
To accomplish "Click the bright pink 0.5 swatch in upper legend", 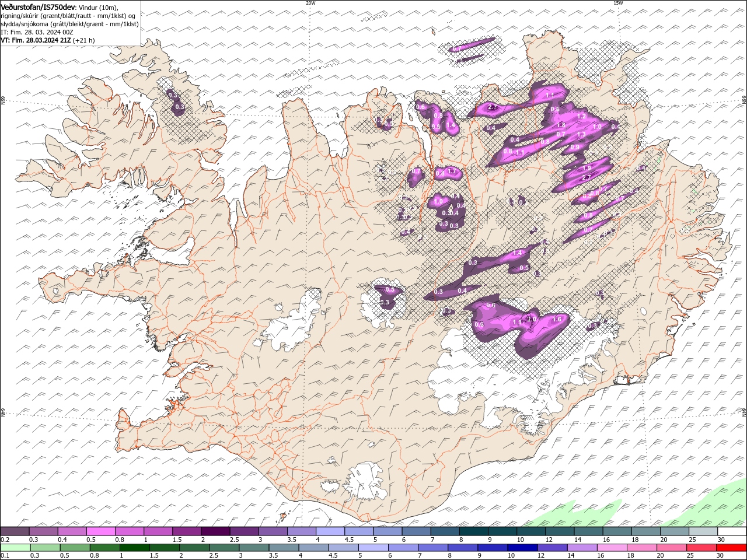I will (100, 531).
